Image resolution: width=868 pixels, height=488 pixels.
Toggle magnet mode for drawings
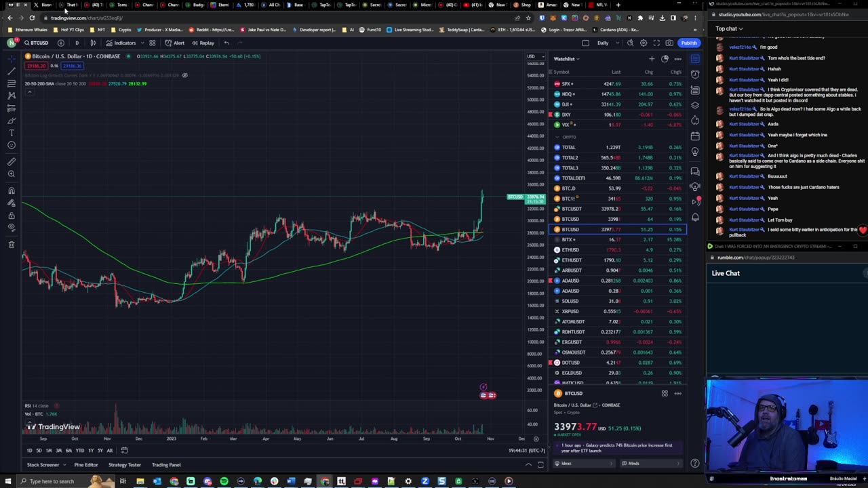tap(12, 190)
